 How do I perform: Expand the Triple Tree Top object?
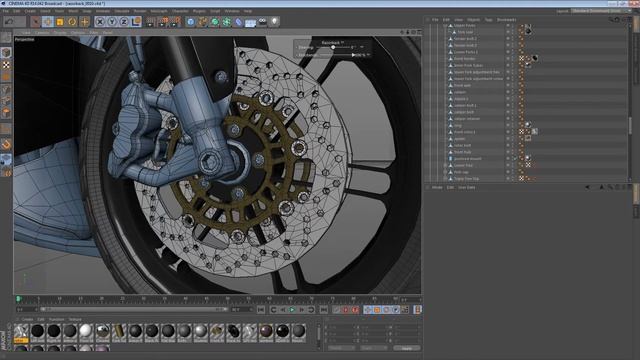click(445, 178)
